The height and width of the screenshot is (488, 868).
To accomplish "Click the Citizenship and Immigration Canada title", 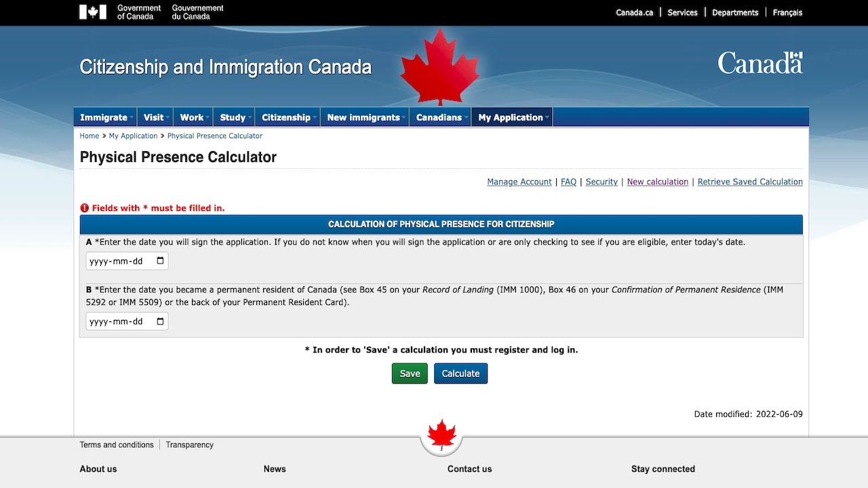I will point(225,67).
